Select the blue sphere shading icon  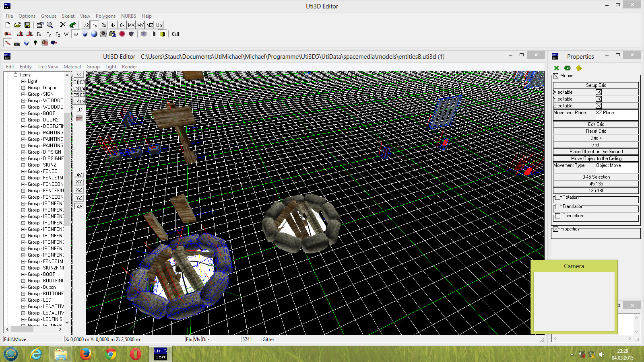pyautogui.click(x=94, y=34)
